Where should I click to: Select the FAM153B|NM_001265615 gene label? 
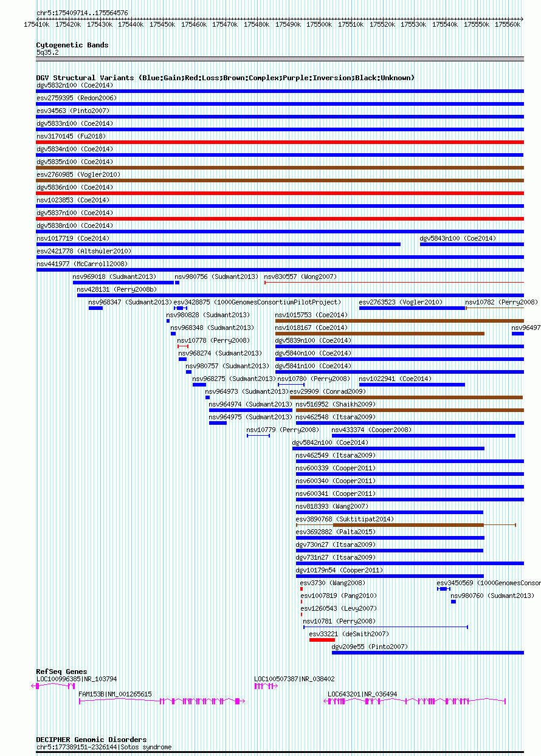tap(115, 694)
